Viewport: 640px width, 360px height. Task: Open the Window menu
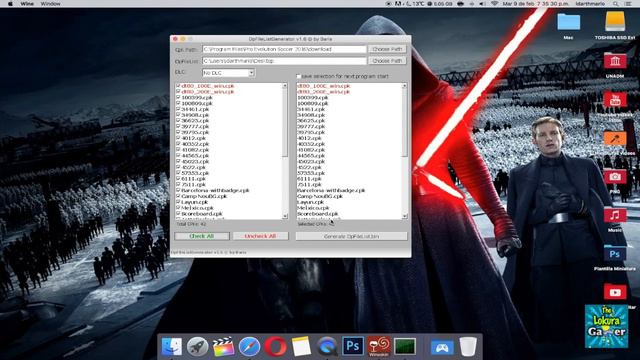tap(51, 4)
